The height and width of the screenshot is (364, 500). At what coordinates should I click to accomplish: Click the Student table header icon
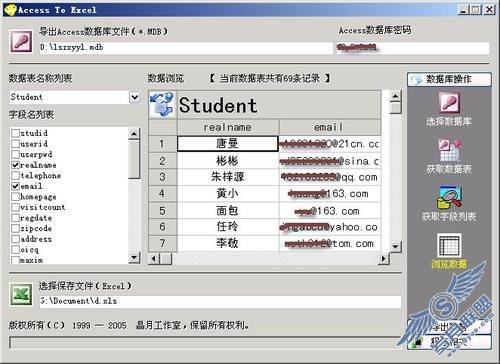[x=162, y=105]
